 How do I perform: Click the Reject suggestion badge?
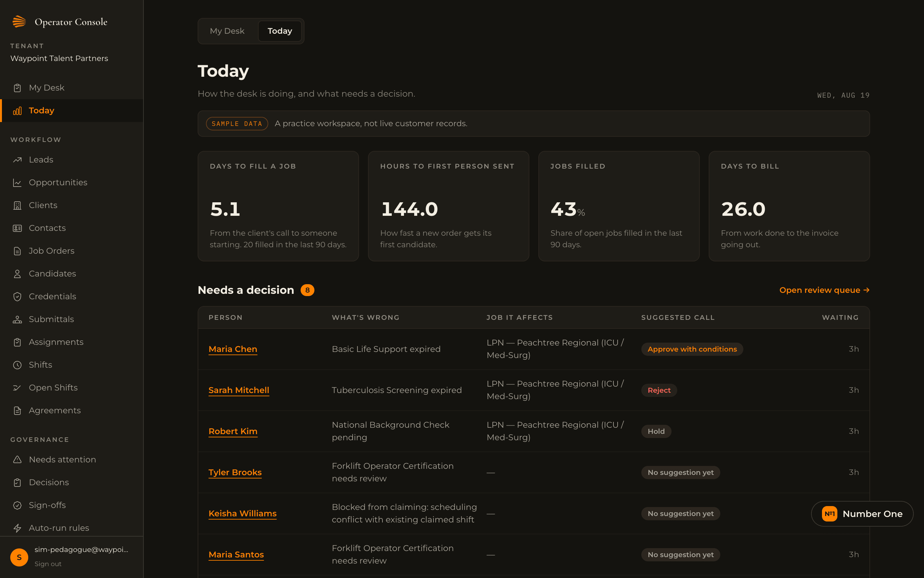659,390
